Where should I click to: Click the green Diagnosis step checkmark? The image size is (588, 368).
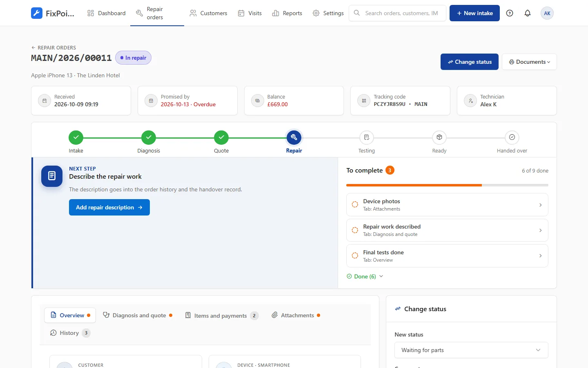pyautogui.click(x=149, y=137)
